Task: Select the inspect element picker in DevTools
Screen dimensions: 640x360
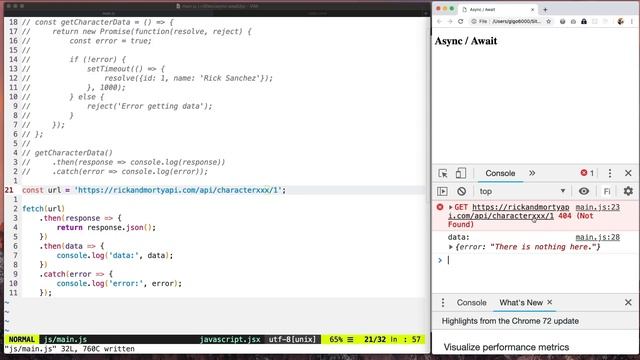Action: coord(443,173)
